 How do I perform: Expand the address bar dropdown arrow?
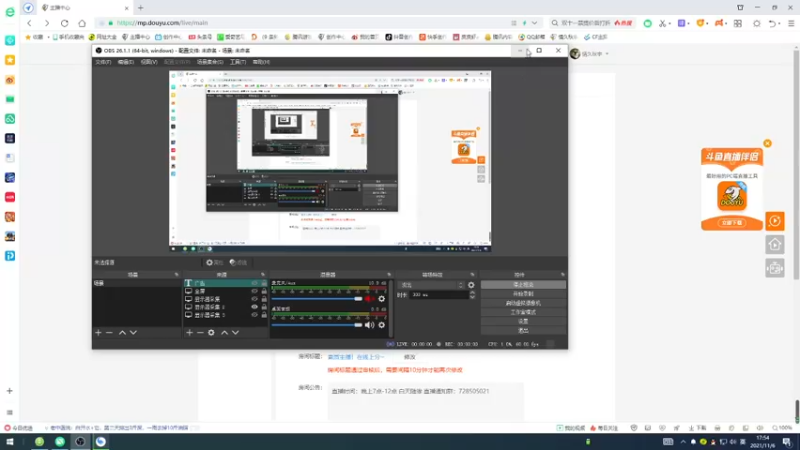(x=534, y=23)
